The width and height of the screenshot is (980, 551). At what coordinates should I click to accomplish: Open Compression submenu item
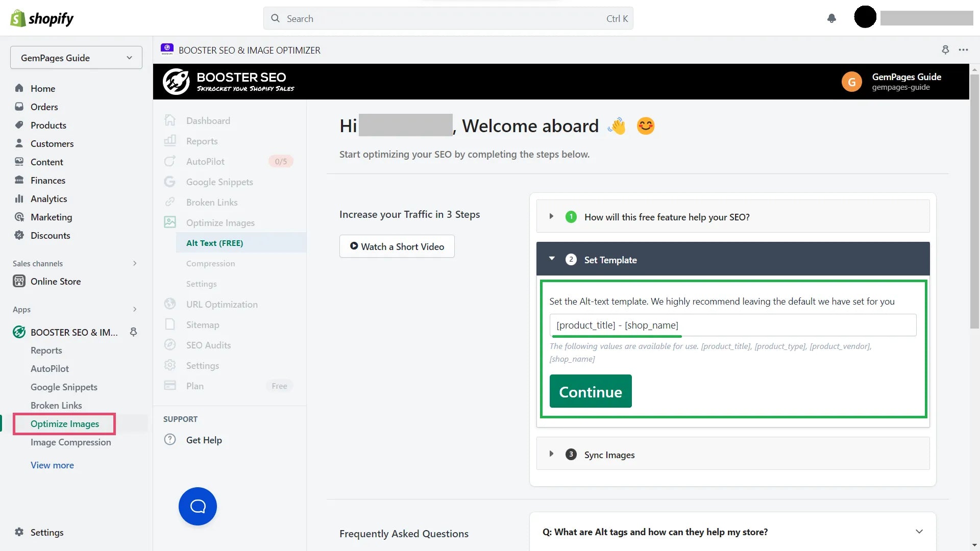tap(210, 263)
